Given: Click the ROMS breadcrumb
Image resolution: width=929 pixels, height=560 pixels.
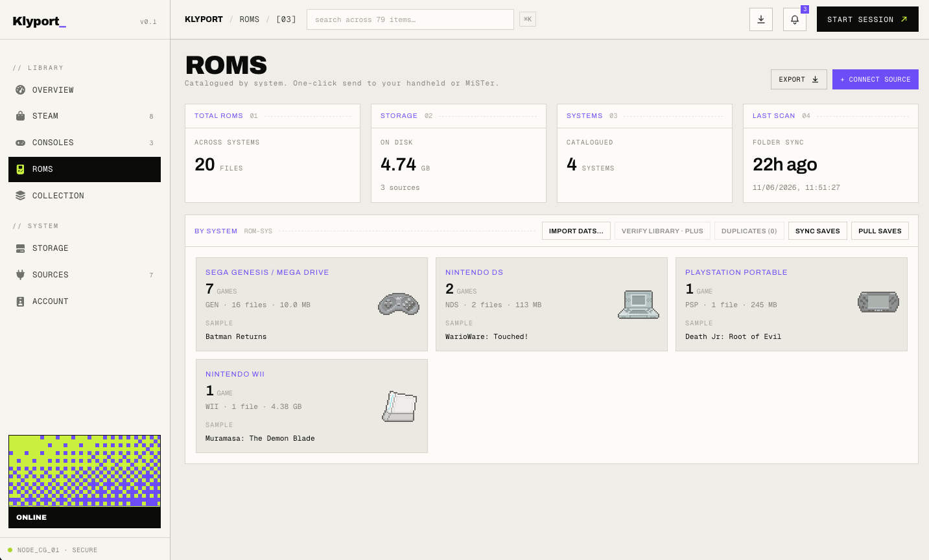Looking at the screenshot, I should coord(250,19).
